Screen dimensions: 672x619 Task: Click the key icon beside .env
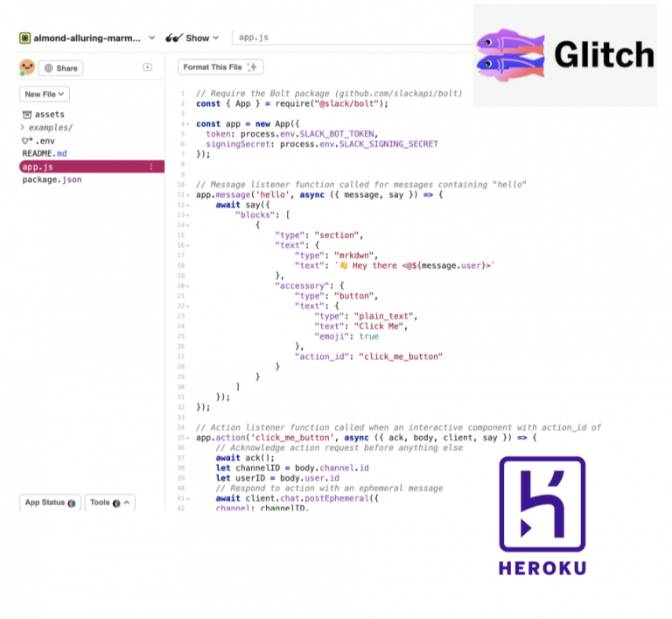point(27,141)
